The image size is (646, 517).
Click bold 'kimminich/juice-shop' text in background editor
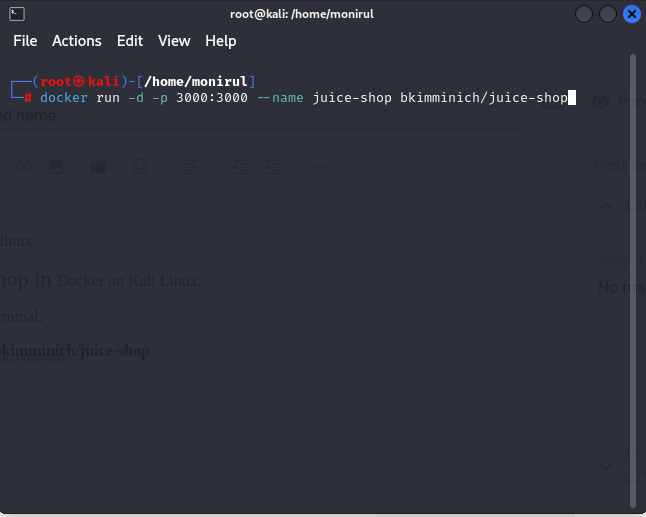point(75,351)
